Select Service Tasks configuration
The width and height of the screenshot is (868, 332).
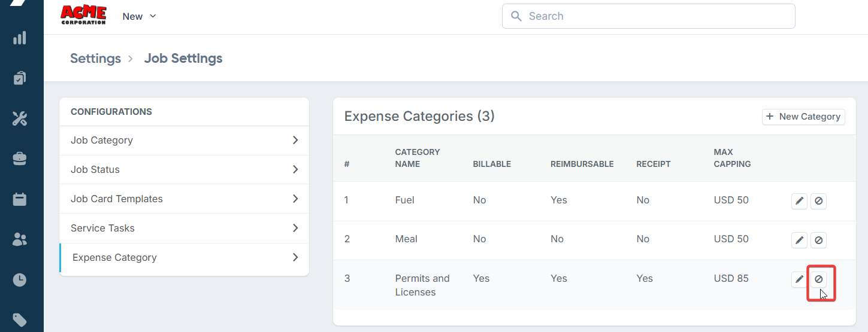pyautogui.click(x=102, y=228)
